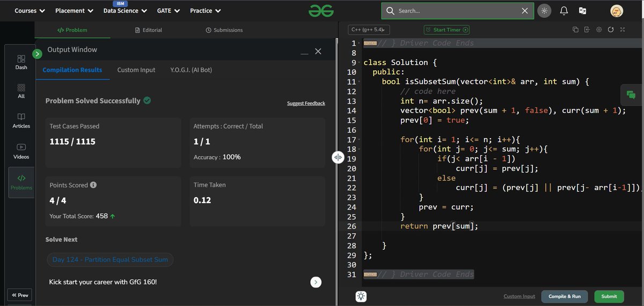Open the GeeksforGeeks logo home link

[321, 10]
